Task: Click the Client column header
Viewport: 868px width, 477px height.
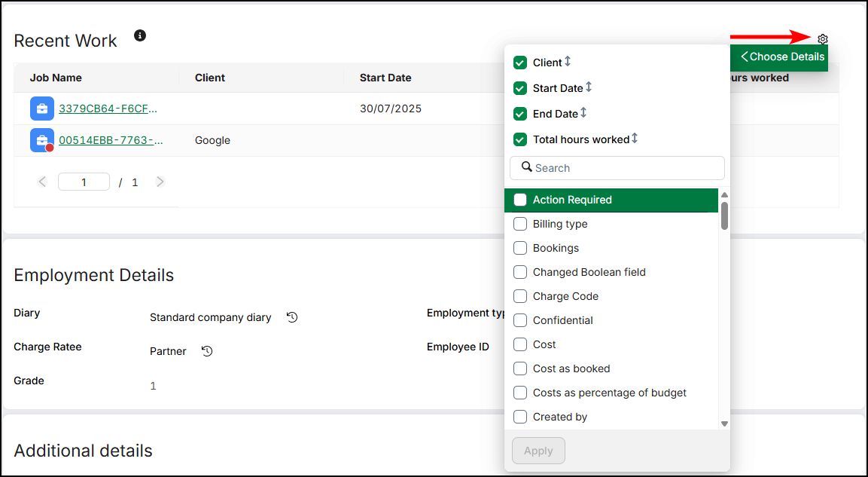Action: point(210,78)
